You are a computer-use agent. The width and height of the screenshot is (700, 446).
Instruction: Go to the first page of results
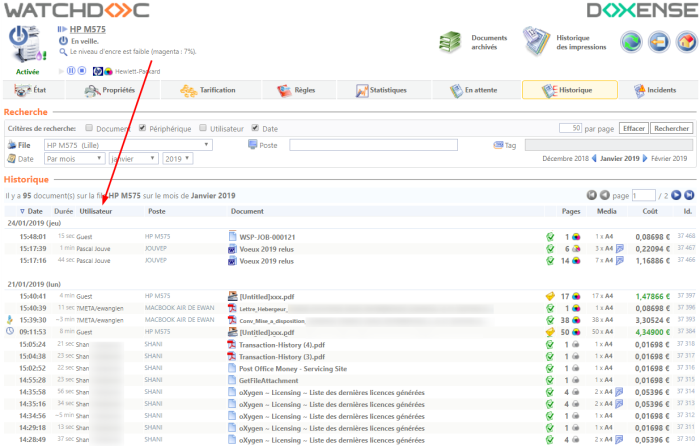coord(591,195)
